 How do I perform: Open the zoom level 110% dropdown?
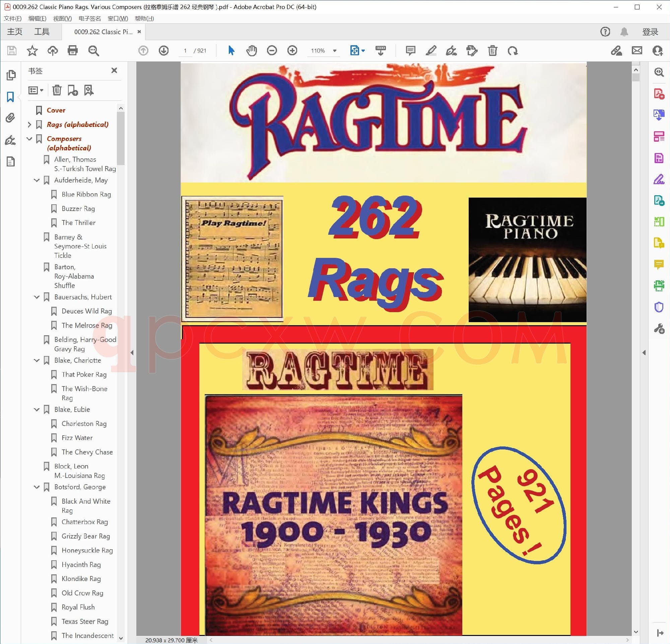(x=335, y=51)
